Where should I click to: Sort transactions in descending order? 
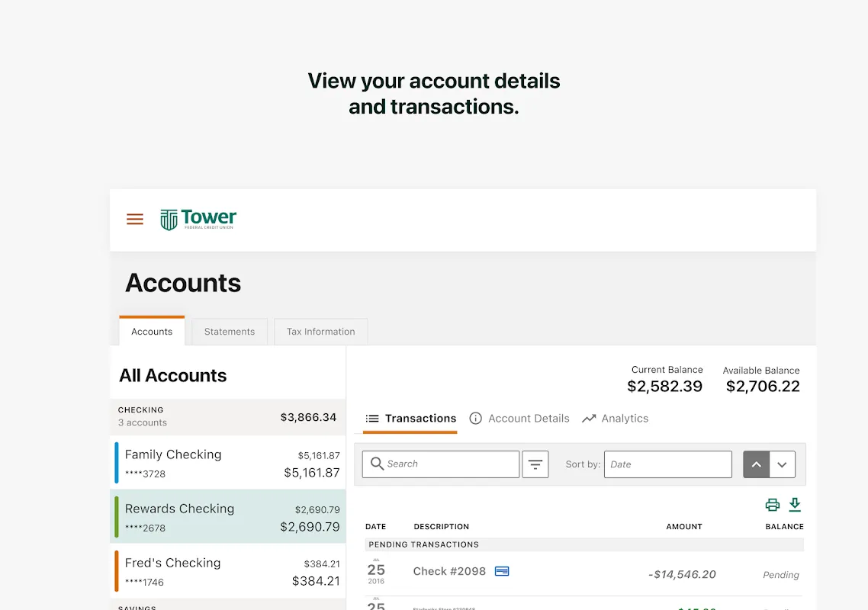pyautogui.click(x=783, y=464)
